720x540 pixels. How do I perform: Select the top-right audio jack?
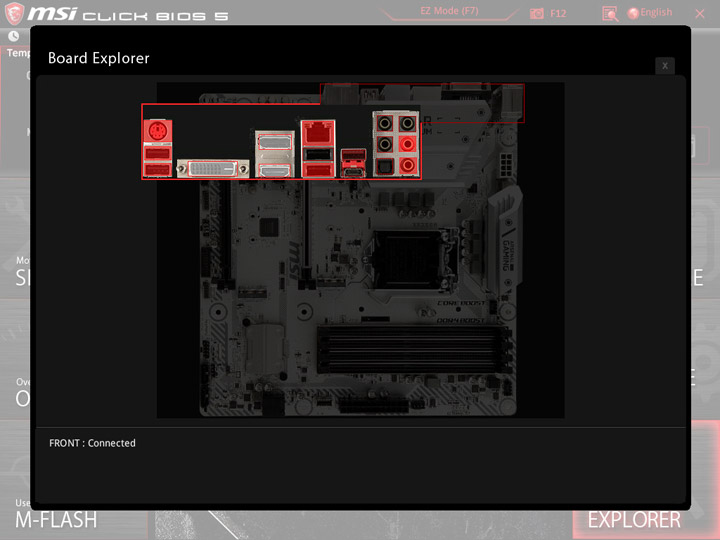pyautogui.click(x=407, y=123)
